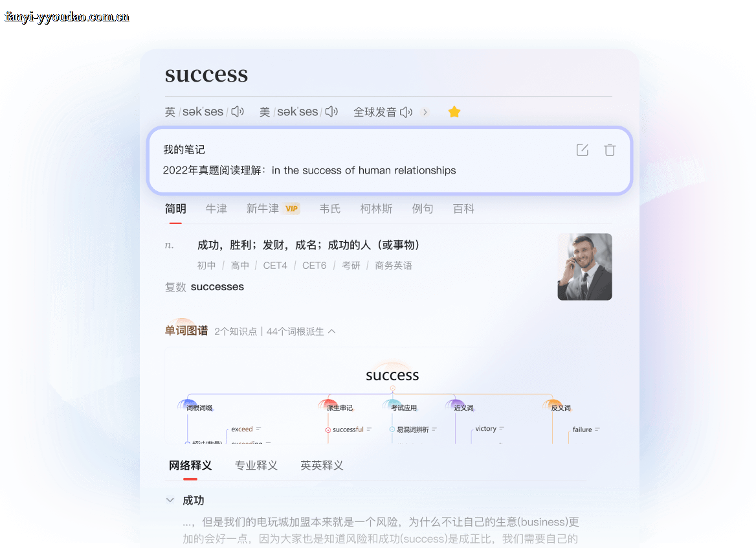
Task: Collapse the 单词图谱 section chevron
Action: (x=331, y=332)
